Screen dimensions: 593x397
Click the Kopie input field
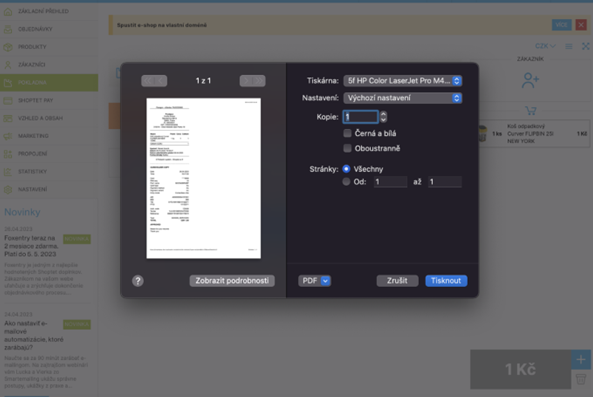click(x=360, y=117)
